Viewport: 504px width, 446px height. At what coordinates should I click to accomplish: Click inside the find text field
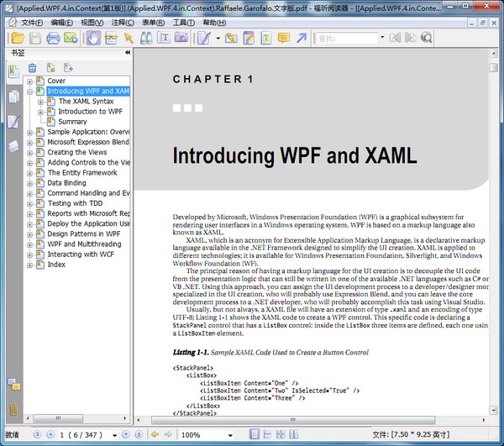(x=346, y=39)
